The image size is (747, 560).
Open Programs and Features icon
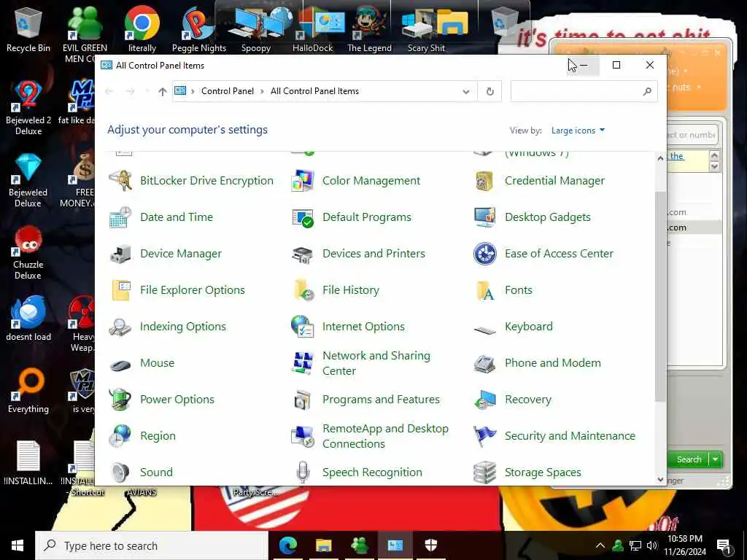coord(303,400)
